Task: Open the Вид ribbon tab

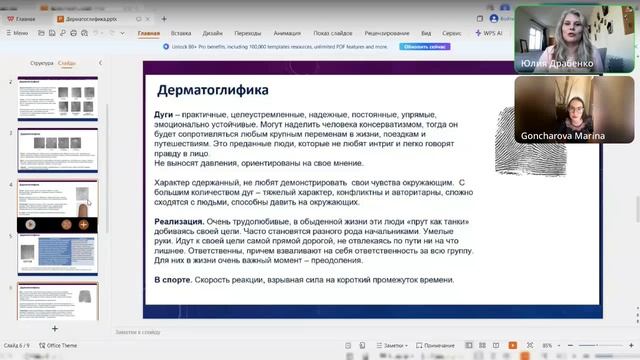Action: 426,33
